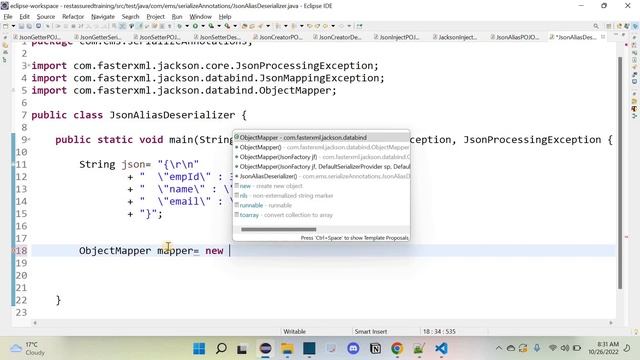
Task: Click the Run External Tools icon
Action: (x=227, y=26)
